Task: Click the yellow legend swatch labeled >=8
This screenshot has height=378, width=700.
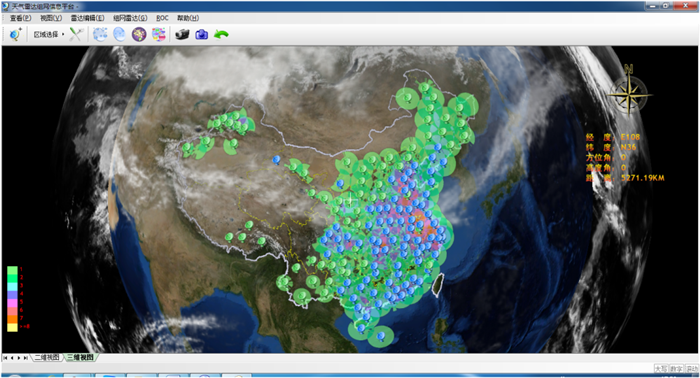Action: [x=12, y=327]
